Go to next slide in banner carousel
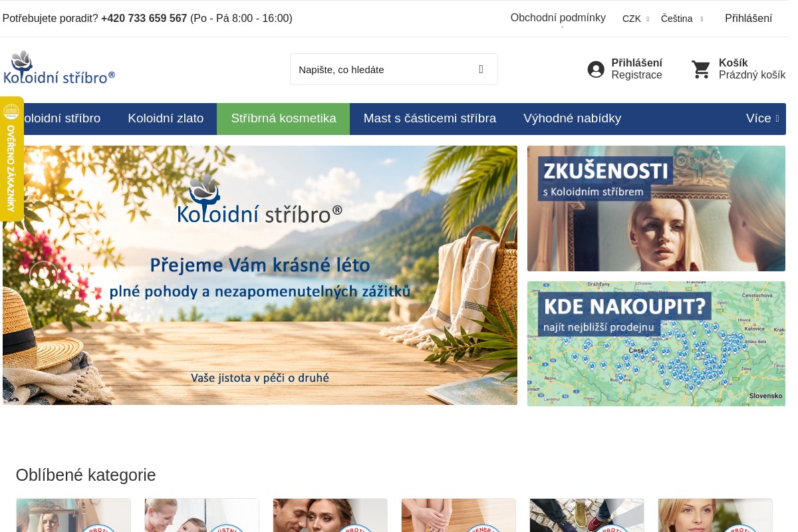The height and width of the screenshot is (532, 798). click(x=475, y=275)
